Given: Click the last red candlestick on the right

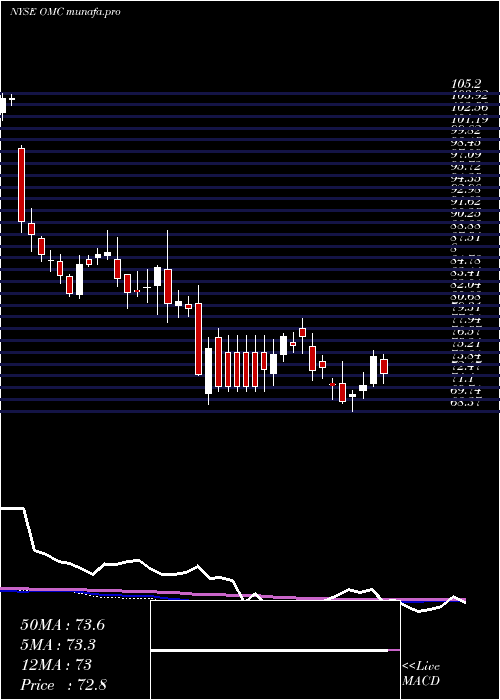Looking at the screenshot, I should [x=384, y=366].
